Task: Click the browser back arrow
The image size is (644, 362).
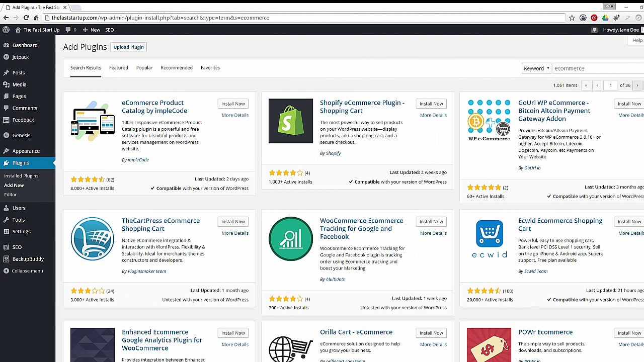Action: tap(6, 18)
